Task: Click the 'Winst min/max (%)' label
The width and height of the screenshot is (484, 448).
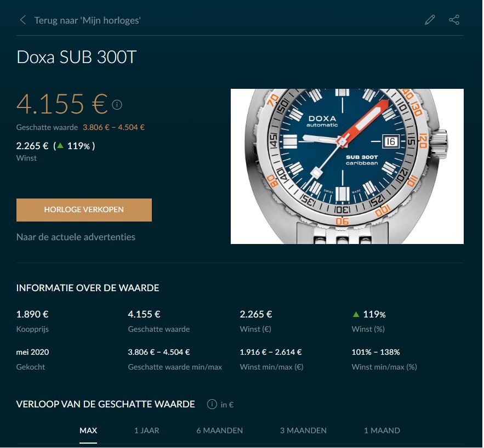Action: point(384,367)
